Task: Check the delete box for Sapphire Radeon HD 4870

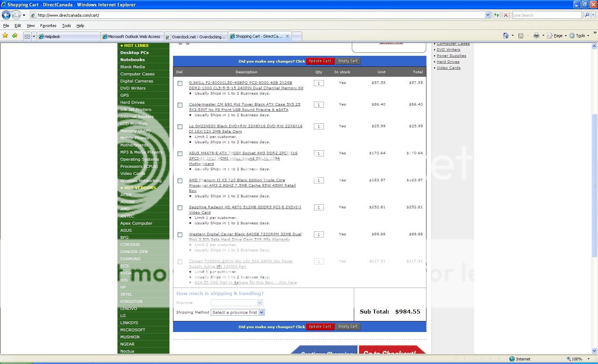Action: tap(180, 208)
